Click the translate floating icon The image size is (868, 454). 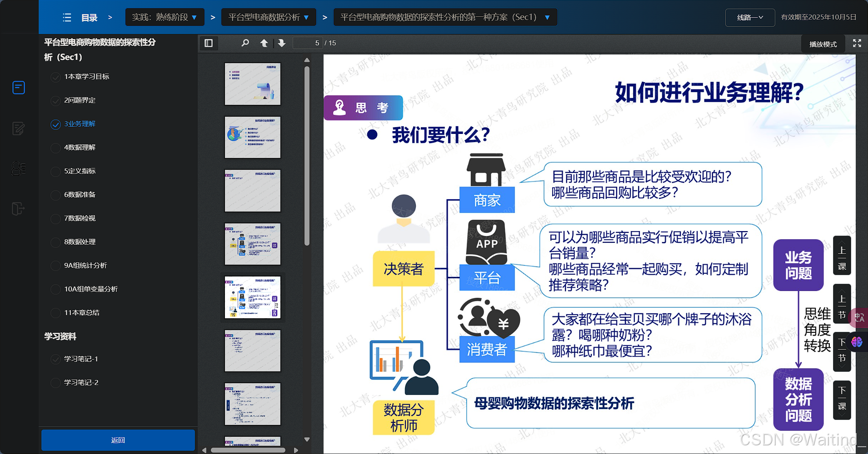(859, 318)
